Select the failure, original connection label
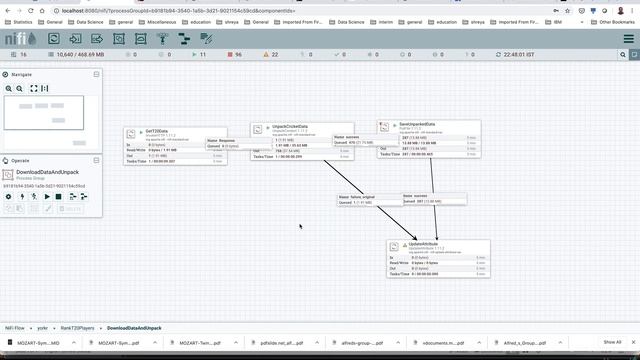This screenshot has height=360, width=640. click(x=369, y=200)
